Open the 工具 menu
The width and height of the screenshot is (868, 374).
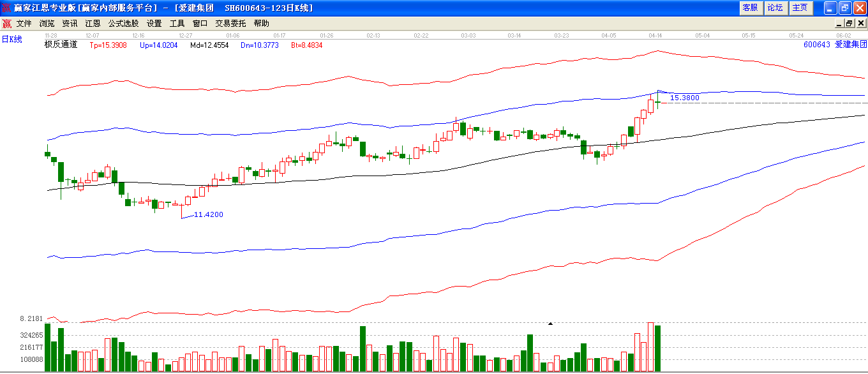[177, 23]
